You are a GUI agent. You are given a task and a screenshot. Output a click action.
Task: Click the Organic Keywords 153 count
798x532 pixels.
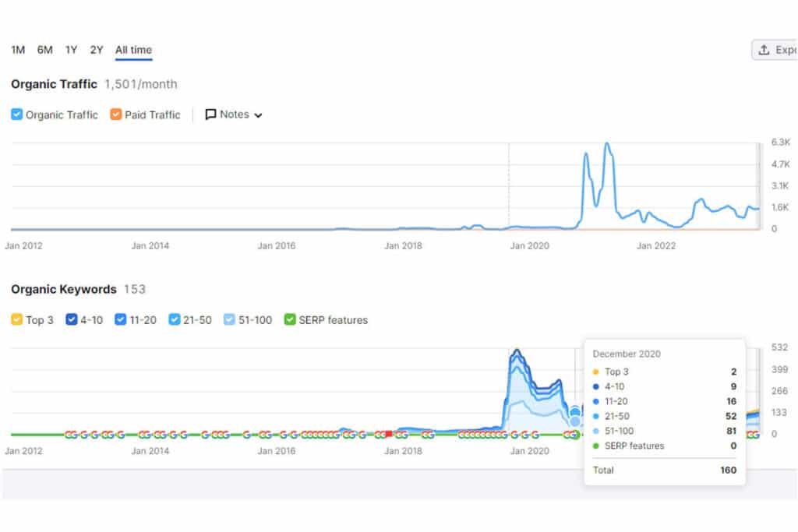point(135,290)
